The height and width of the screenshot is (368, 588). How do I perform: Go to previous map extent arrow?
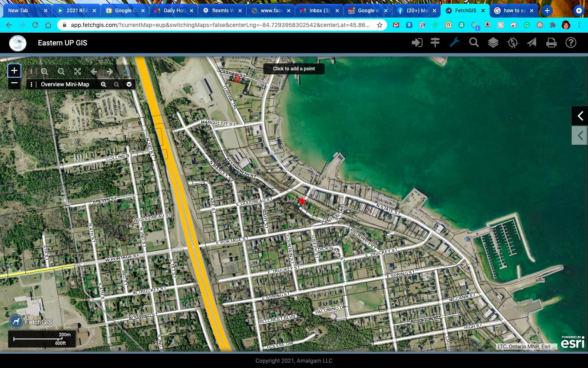(94, 72)
